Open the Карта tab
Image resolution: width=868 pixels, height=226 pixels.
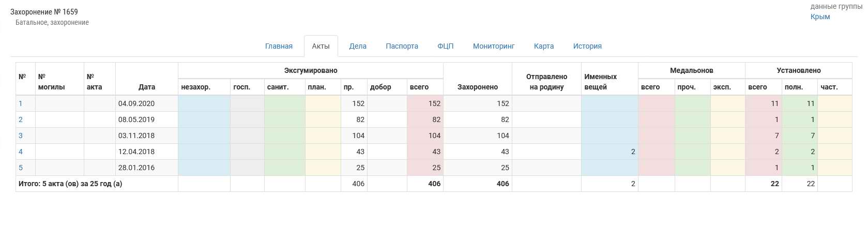pyautogui.click(x=544, y=46)
